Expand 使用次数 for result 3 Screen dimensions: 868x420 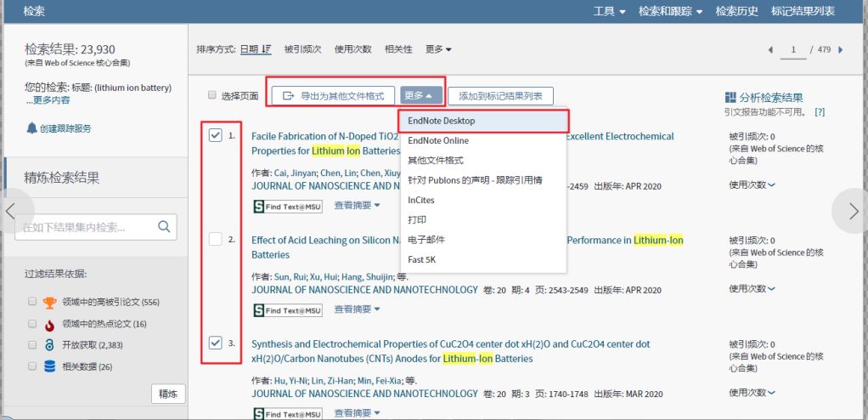pos(752,392)
